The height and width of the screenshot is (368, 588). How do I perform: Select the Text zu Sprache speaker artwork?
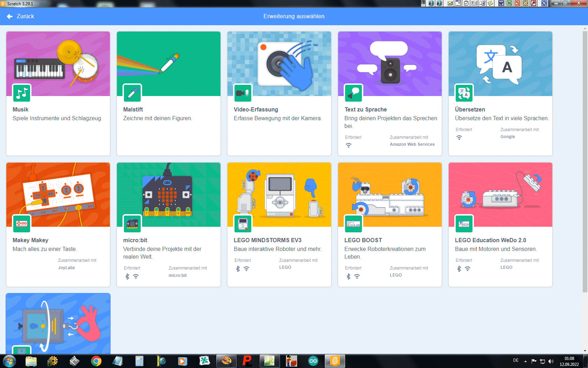[390, 63]
